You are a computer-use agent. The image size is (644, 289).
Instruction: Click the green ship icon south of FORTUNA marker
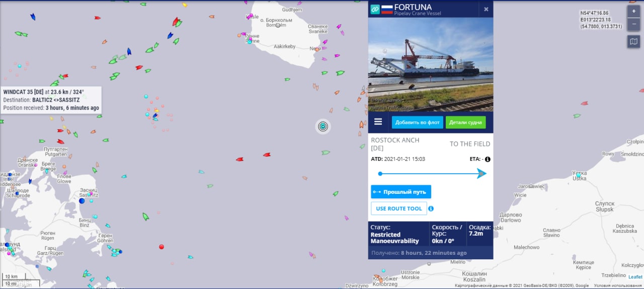coord(326,153)
